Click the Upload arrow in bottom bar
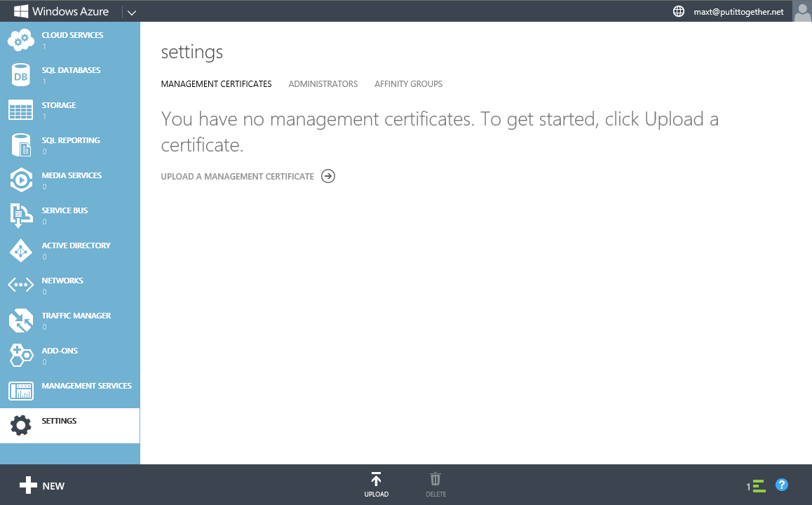This screenshot has width=812, height=505. [377, 479]
